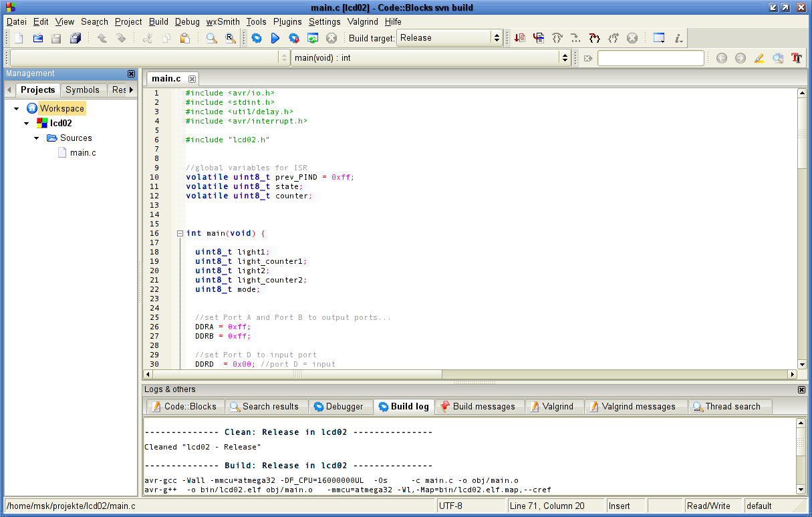This screenshot has height=517, width=812.
Task: Open the empty scope dropdown
Action: (283, 57)
